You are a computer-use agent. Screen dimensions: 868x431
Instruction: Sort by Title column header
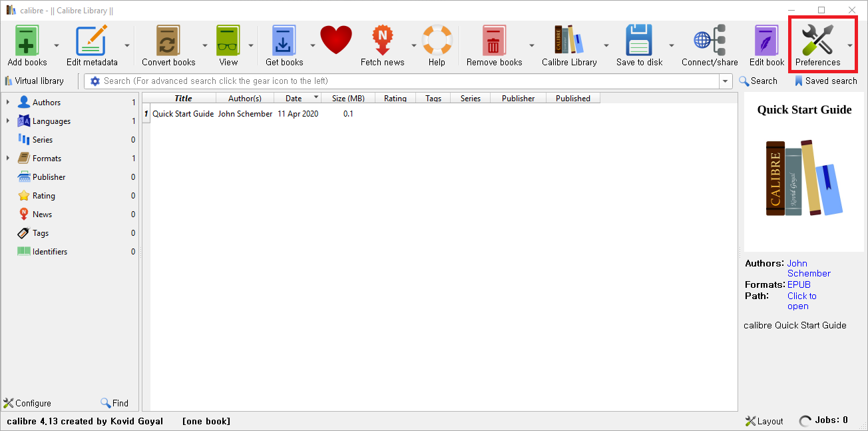pyautogui.click(x=183, y=98)
